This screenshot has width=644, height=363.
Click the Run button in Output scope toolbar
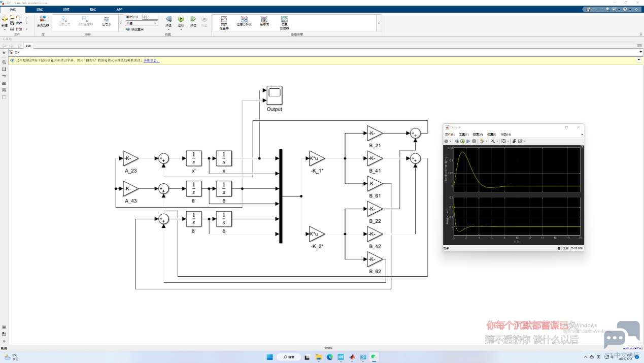(462, 141)
